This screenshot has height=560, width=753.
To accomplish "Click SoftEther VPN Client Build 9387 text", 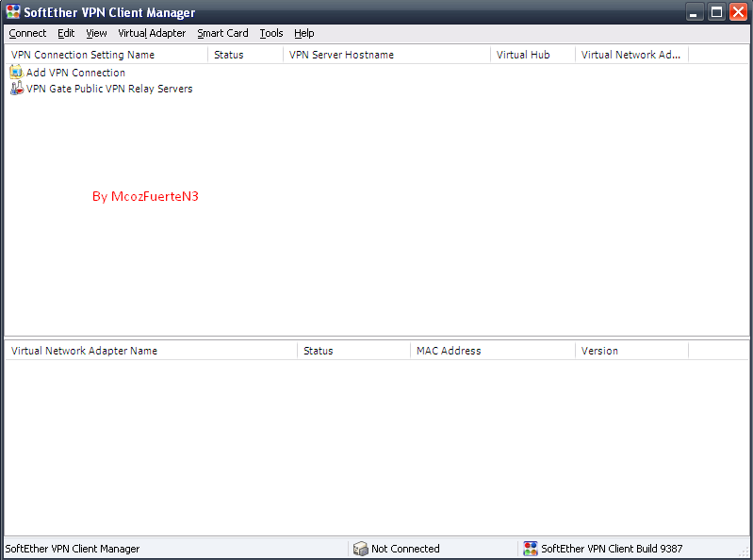I will pos(612,549).
